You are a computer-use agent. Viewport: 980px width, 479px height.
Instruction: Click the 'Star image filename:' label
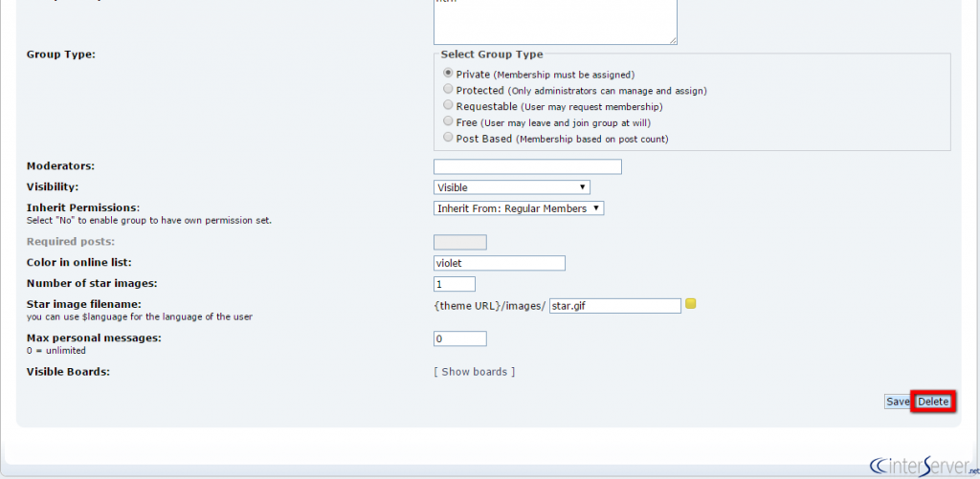(x=84, y=304)
